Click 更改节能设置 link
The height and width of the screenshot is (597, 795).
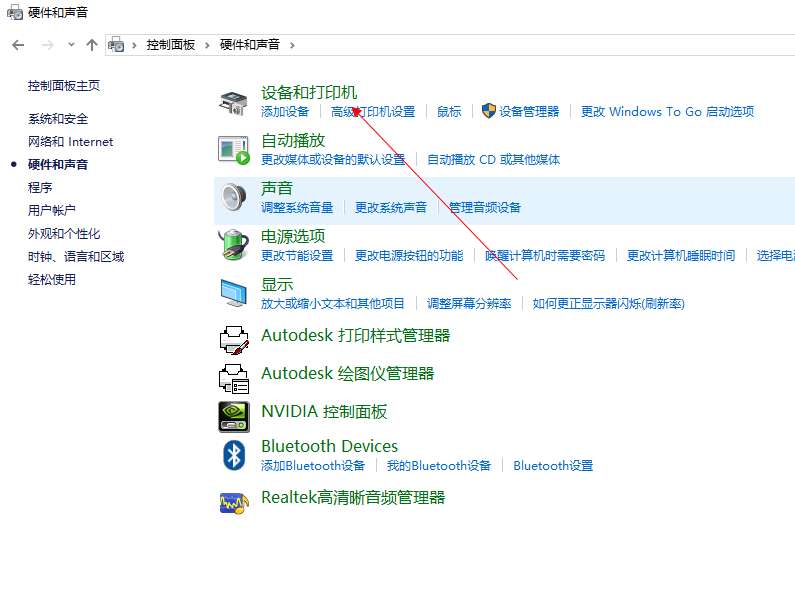[297, 256]
